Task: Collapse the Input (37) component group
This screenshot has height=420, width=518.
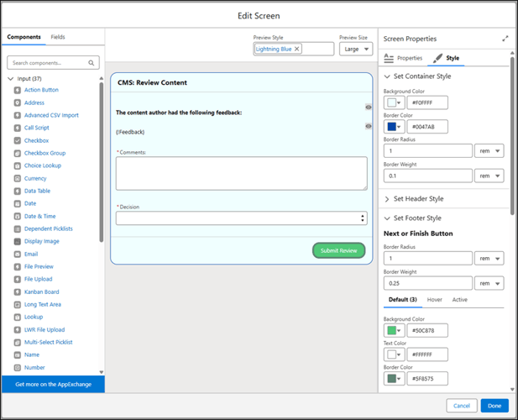Action: coord(10,79)
